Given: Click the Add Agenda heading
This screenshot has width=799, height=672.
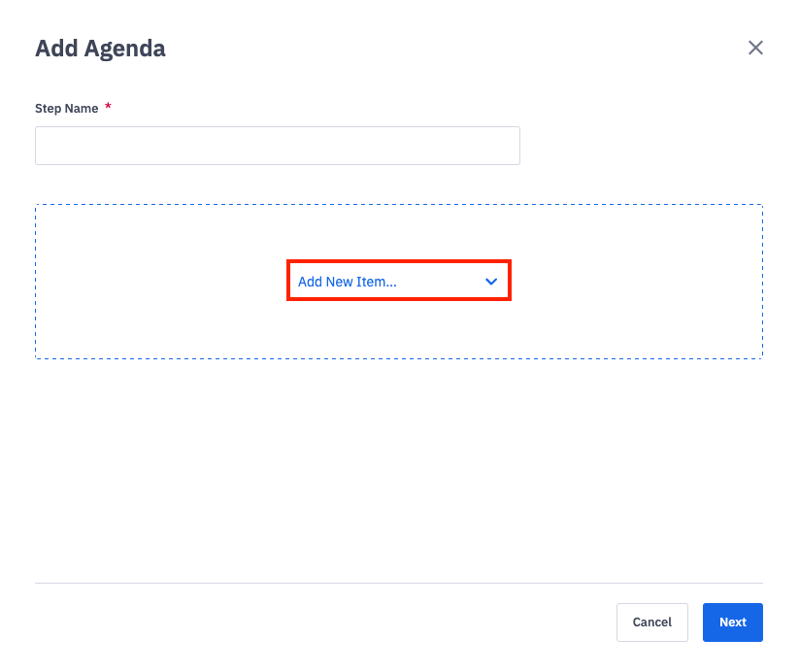Looking at the screenshot, I should click(x=100, y=48).
